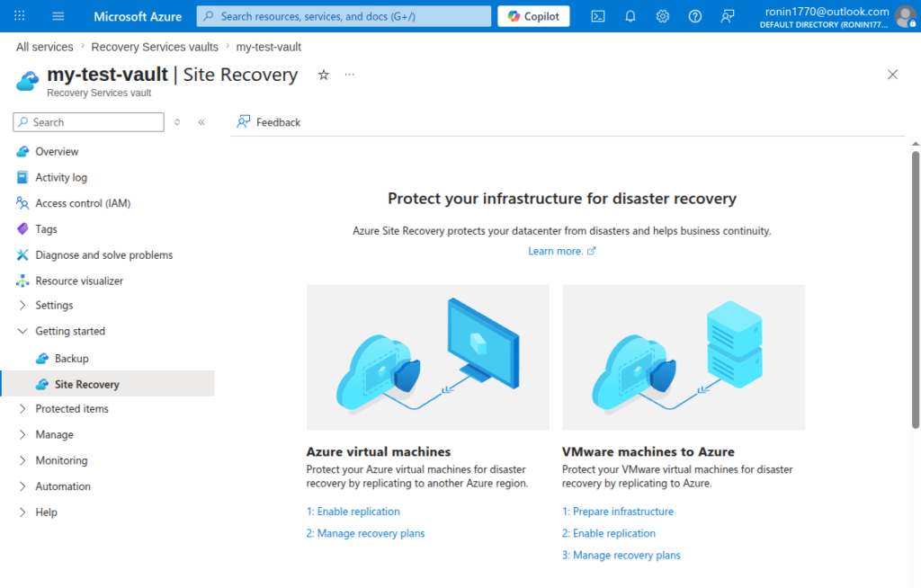Click the my-test-vault cloud resource icon
The width and height of the screenshot is (921, 588).
point(27,81)
